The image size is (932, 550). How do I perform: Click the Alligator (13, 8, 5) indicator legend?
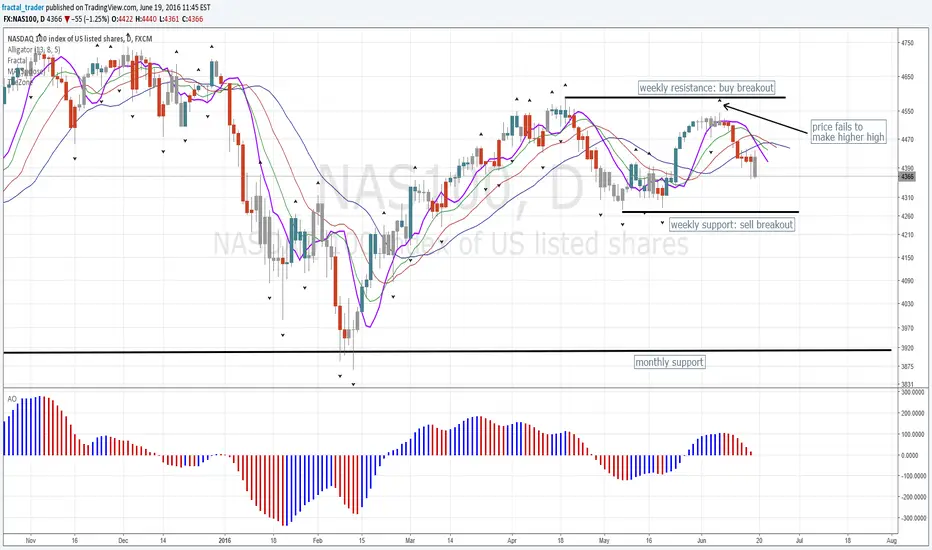[x=33, y=49]
